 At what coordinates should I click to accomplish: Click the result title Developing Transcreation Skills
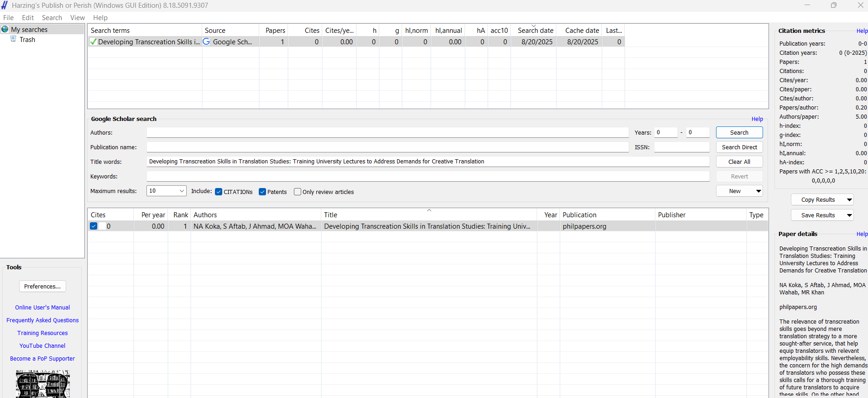(x=427, y=226)
